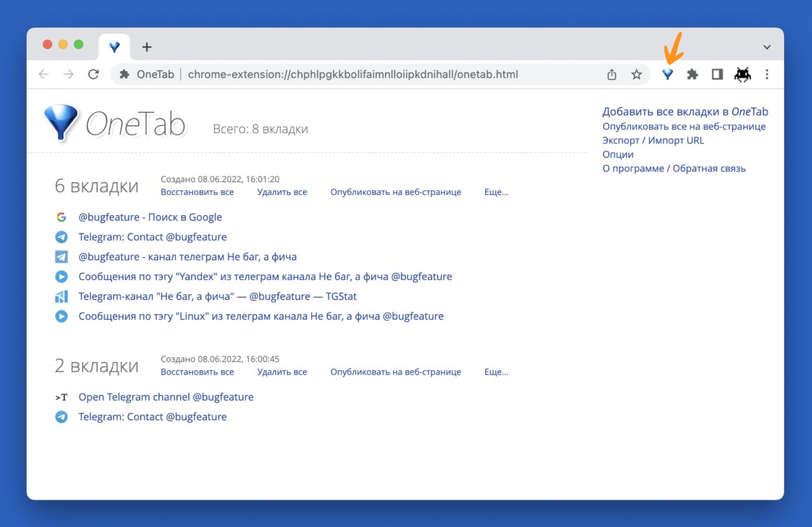
Task: Click 'Создано 08.06.2022, 16:01:20' timestamp
Action: tap(220, 179)
